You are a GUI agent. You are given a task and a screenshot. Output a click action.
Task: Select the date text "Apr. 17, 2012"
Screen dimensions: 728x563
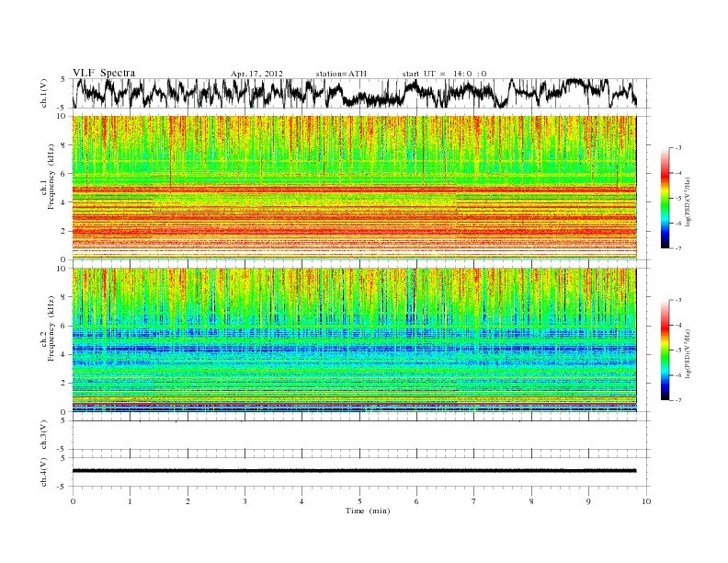click(256, 74)
